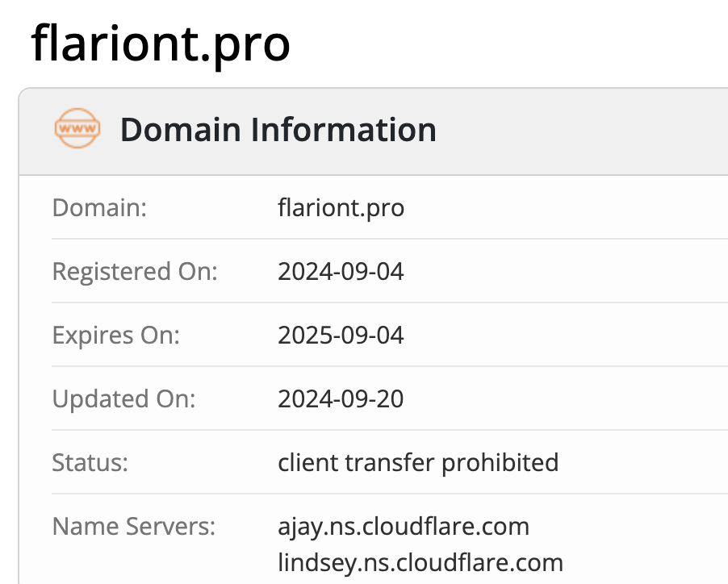Click the Registered On: label

[135, 271]
